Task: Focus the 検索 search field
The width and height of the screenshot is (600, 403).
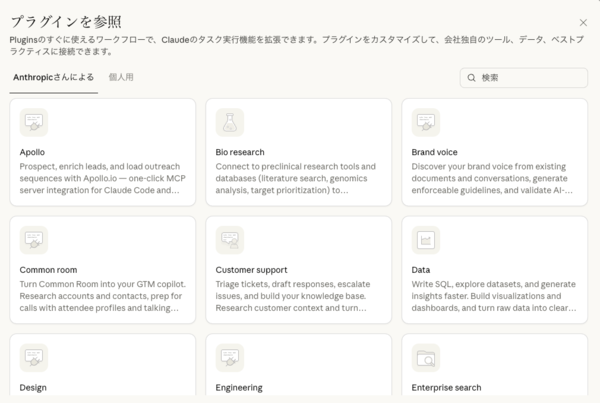Action: coord(530,77)
